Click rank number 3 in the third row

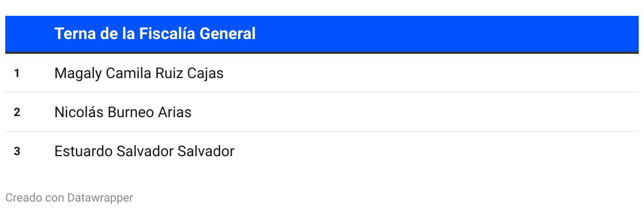(x=17, y=151)
